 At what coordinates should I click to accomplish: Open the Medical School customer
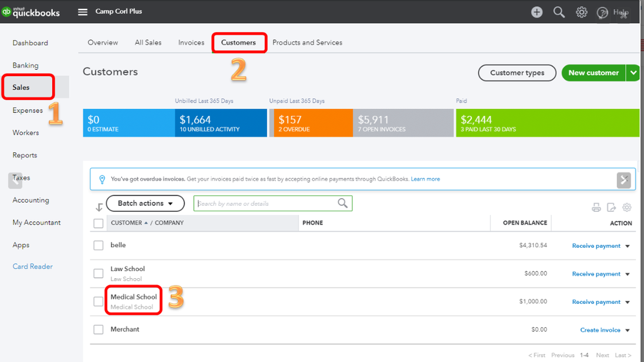tap(133, 297)
